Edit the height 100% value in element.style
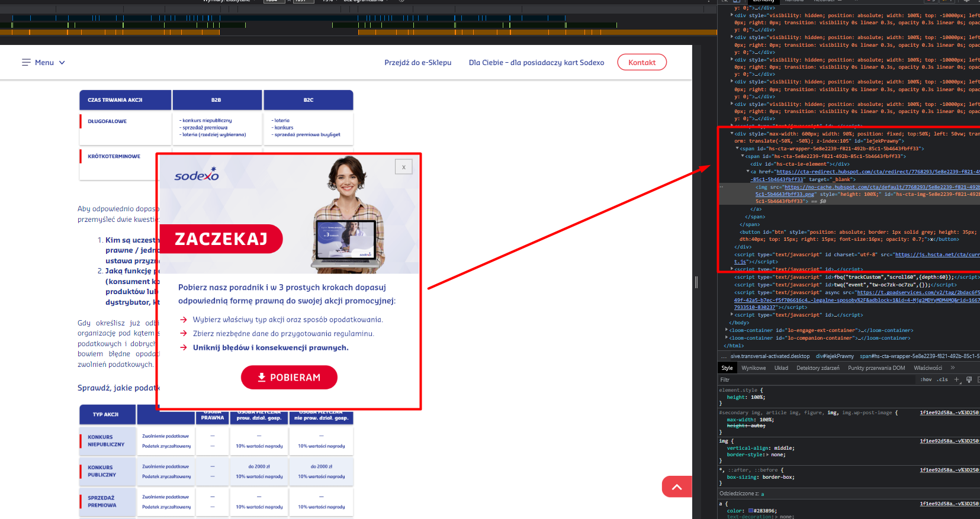Screen dimensions: 980x519 pos(758,397)
